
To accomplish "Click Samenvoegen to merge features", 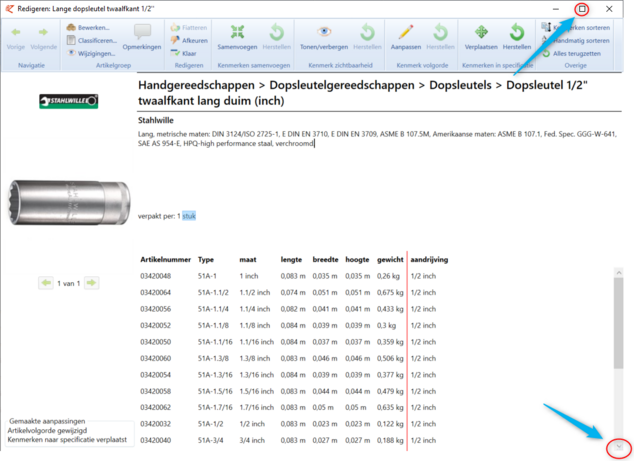I will point(237,37).
